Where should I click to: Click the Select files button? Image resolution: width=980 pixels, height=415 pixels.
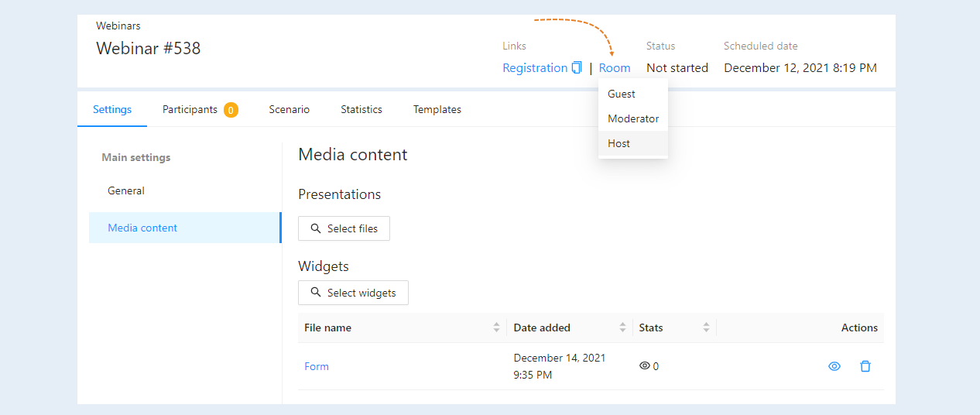344,228
